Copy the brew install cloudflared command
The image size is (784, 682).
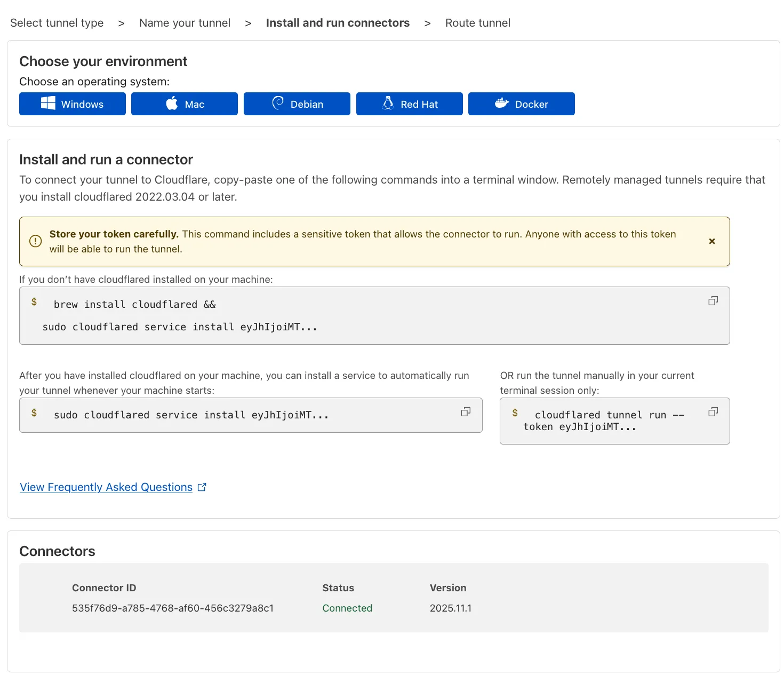tap(713, 300)
